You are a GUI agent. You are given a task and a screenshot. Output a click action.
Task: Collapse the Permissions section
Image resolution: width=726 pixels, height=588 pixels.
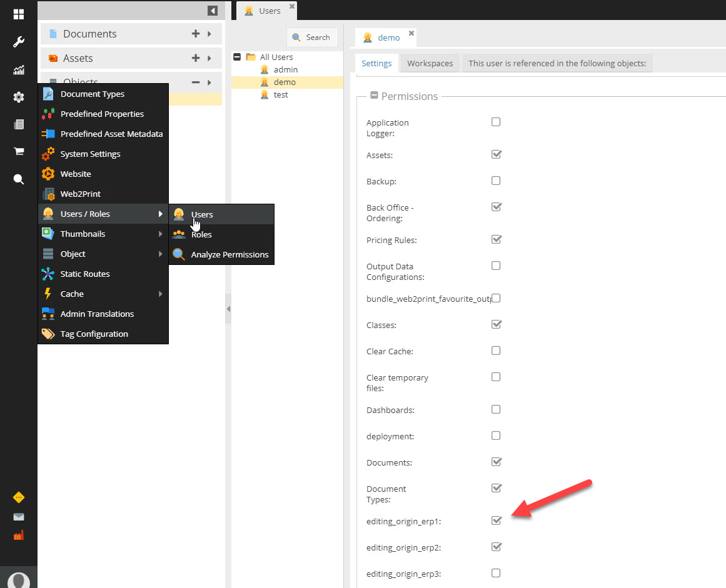pyautogui.click(x=374, y=96)
